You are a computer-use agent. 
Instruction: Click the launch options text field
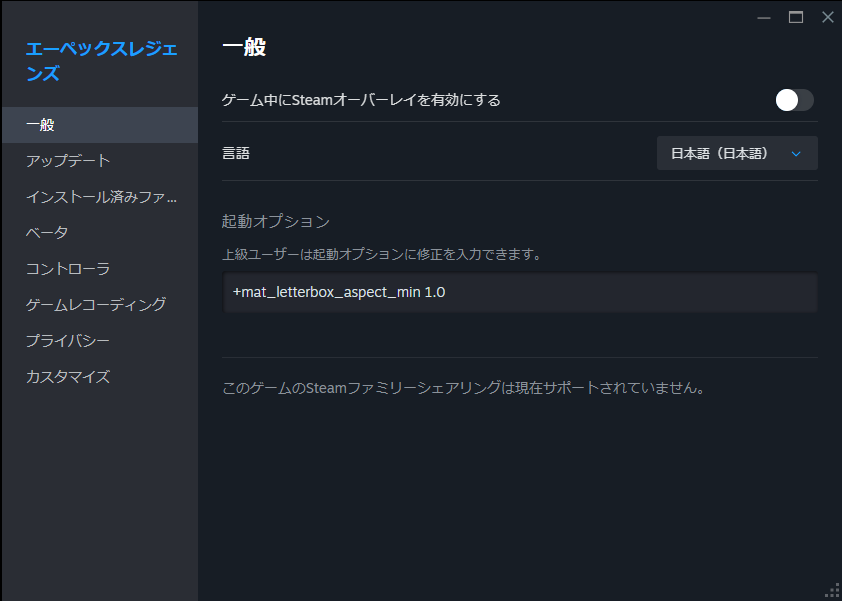click(x=519, y=293)
